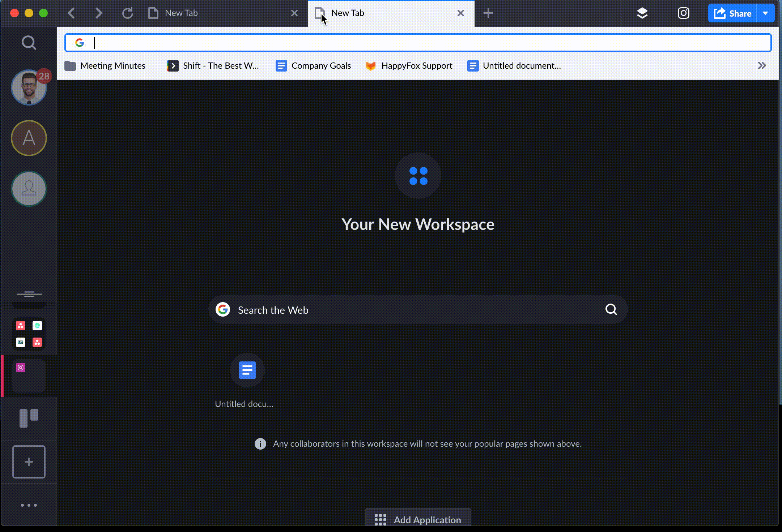Expand the Share button dropdown arrow
Viewport: 782px width, 532px height.
(765, 13)
